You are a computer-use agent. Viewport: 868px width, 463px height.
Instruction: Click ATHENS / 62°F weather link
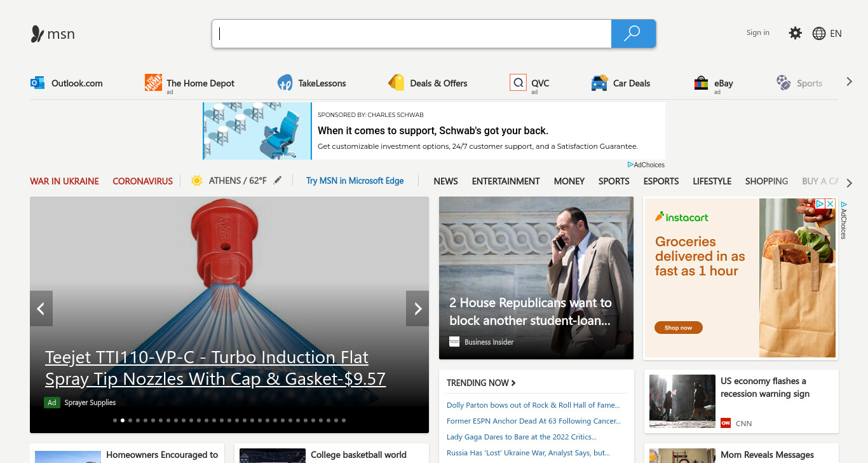(x=238, y=181)
